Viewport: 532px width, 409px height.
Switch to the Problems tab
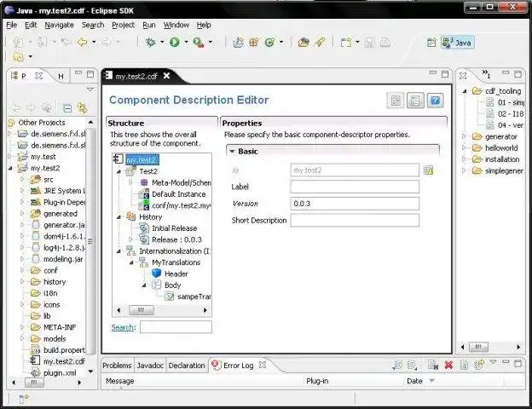pyautogui.click(x=117, y=366)
